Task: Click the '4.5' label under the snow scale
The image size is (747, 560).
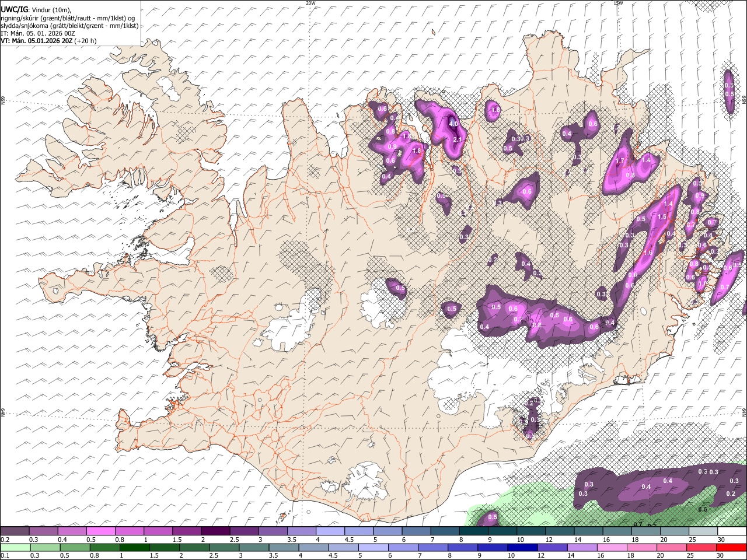Action: tap(349, 540)
